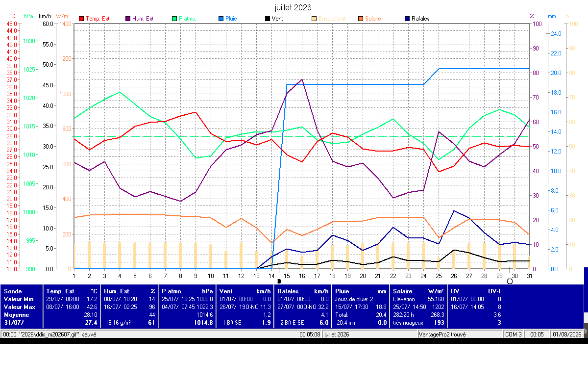Select the Temp. Ext legend label
This screenshot has width=588, height=386.
(x=98, y=19)
